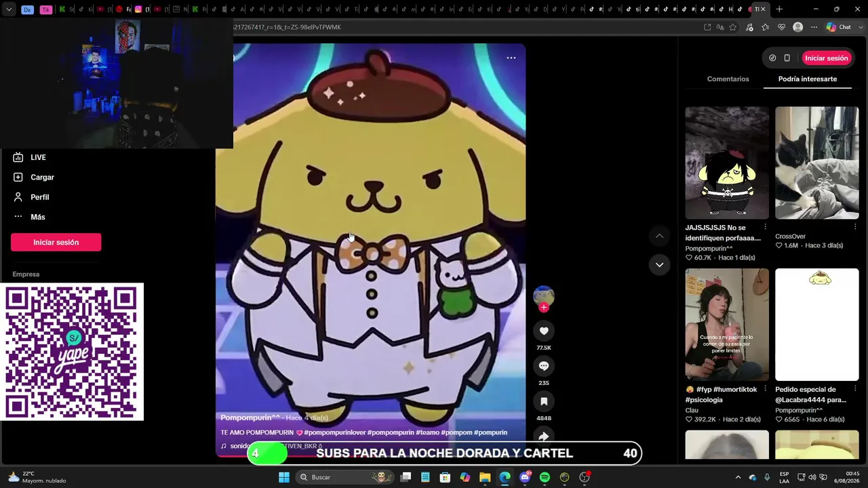Follow the creator via the red plus badge
This screenshot has height=488, width=868.
pyautogui.click(x=544, y=307)
